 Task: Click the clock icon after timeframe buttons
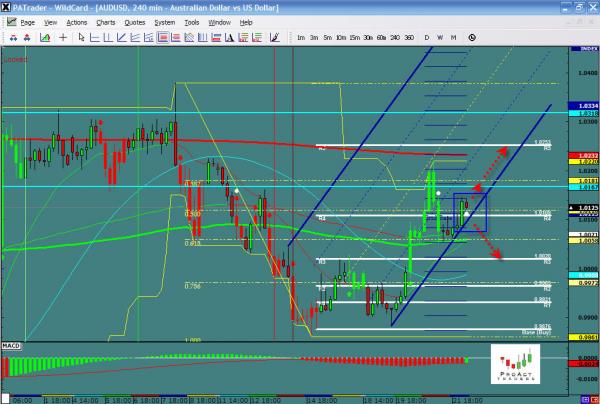472,37
